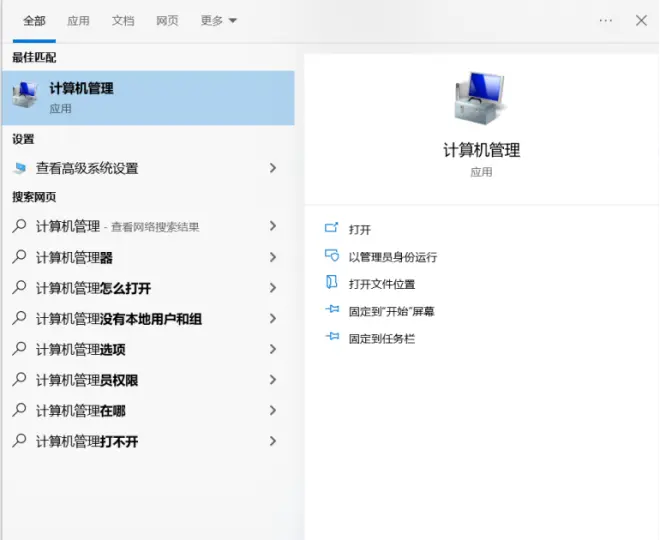The image size is (660, 540).
Task: Choose 以管理员身份运行
Action: coord(393,257)
